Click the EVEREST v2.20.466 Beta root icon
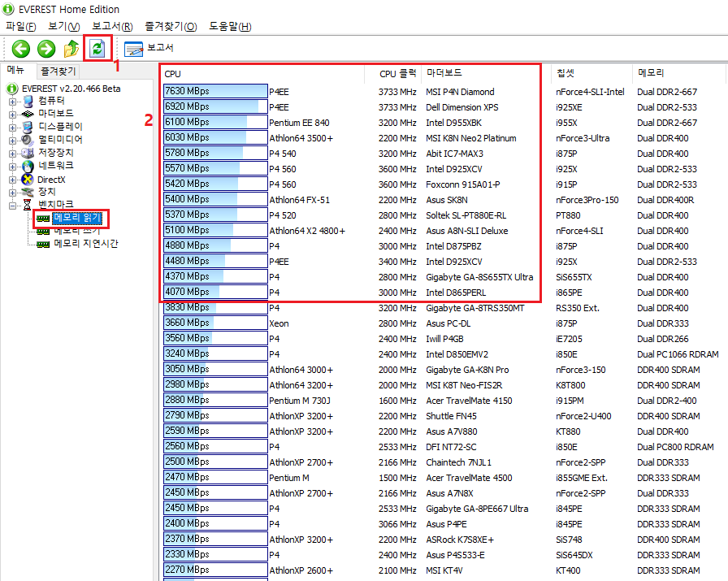Screen dimensions: 728x581 [x=12, y=89]
